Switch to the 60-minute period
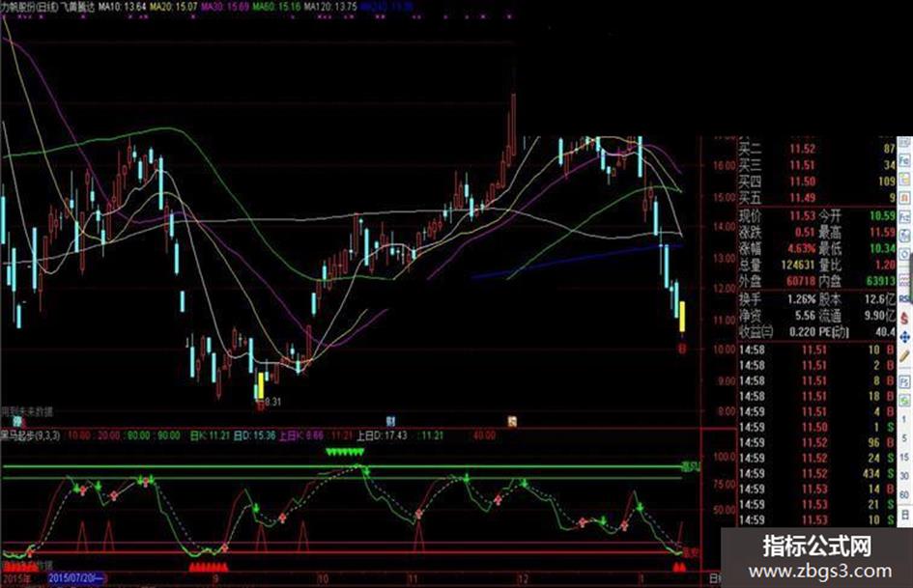The width and height of the screenshot is (913, 588). tap(905, 495)
